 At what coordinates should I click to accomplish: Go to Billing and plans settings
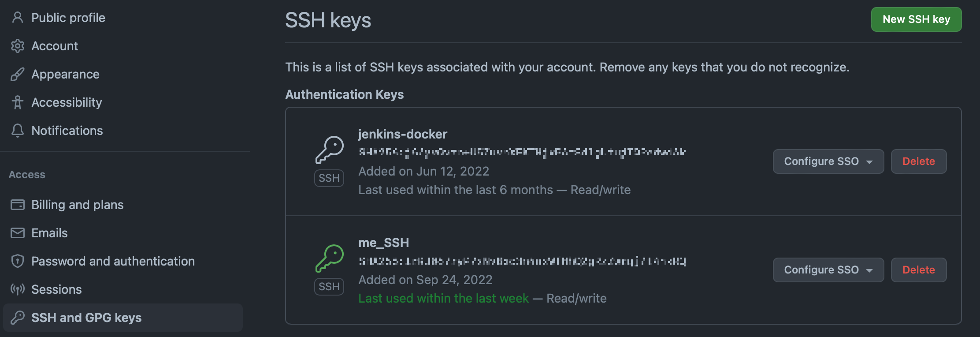tap(78, 205)
